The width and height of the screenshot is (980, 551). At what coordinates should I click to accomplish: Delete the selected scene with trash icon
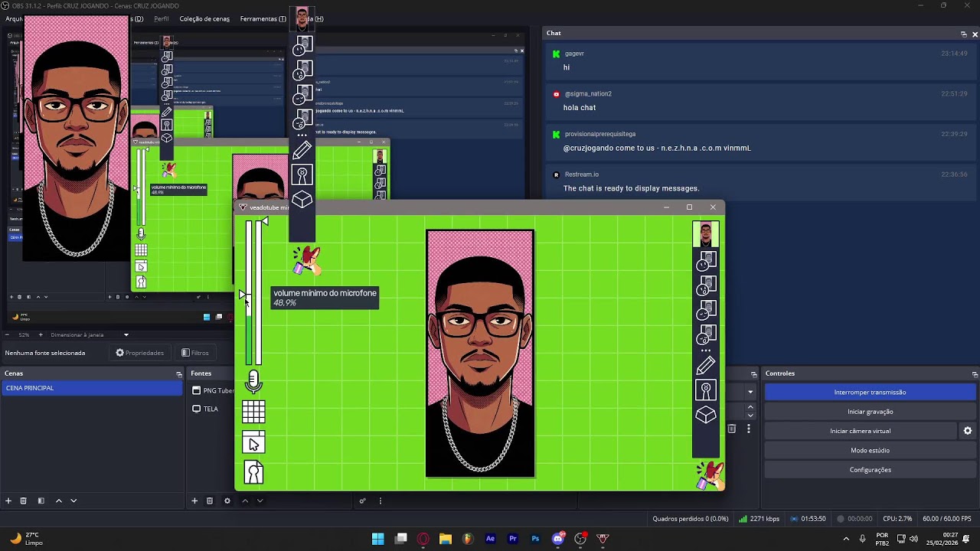click(24, 500)
